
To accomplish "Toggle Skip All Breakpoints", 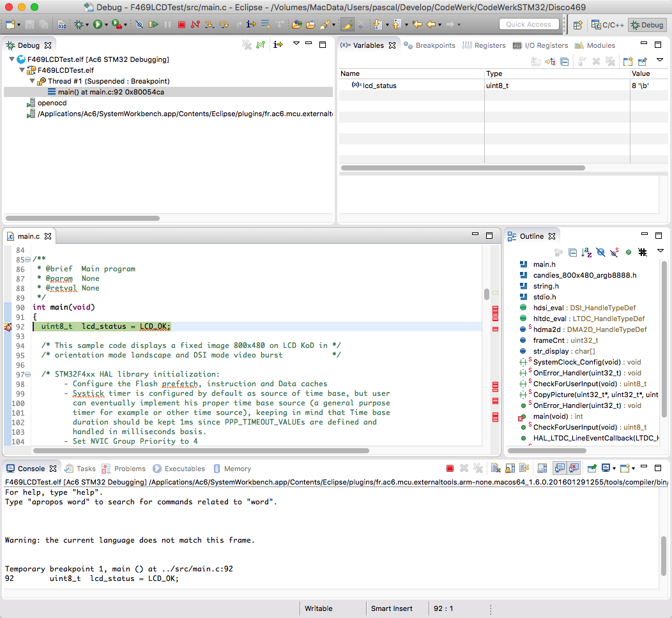I will pyautogui.click(x=140, y=25).
